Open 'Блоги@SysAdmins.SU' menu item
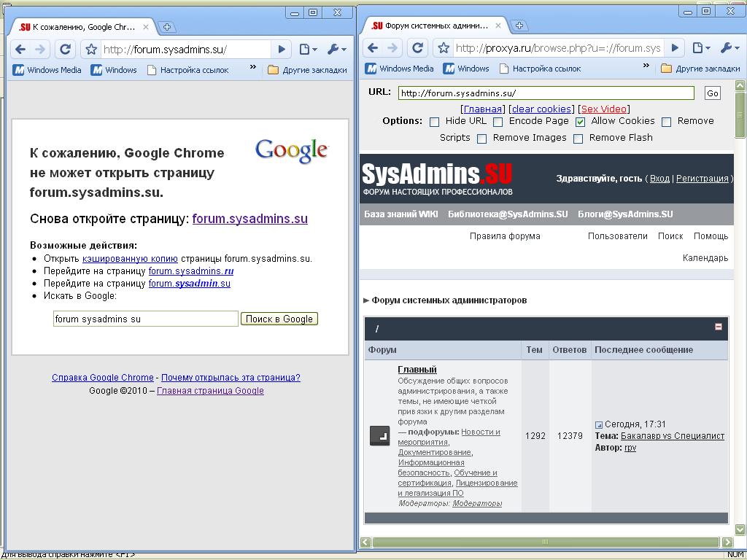The width and height of the screenshot is (747, 560). [x=625, y=214]
